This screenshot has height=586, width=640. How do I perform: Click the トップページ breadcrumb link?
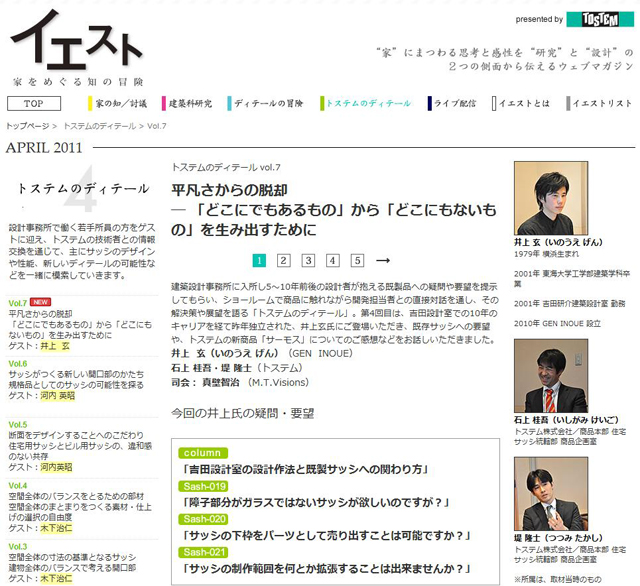point(28,127)
